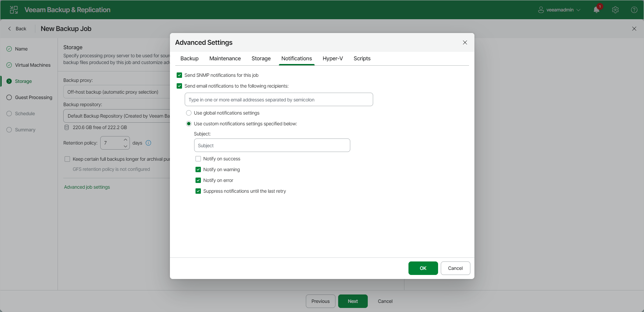This screenshot has height=312, width=644.
Task: Enable Notify on success
Action: click(198, 159)
